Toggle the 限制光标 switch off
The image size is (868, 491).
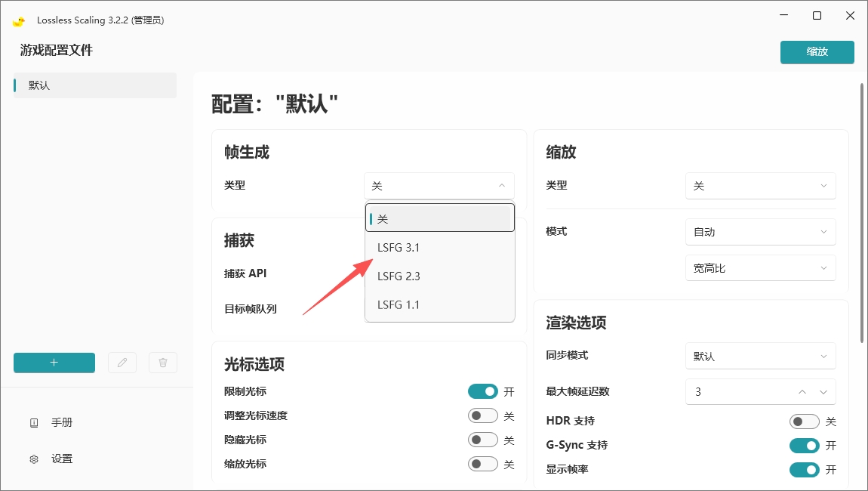point(483,392)
